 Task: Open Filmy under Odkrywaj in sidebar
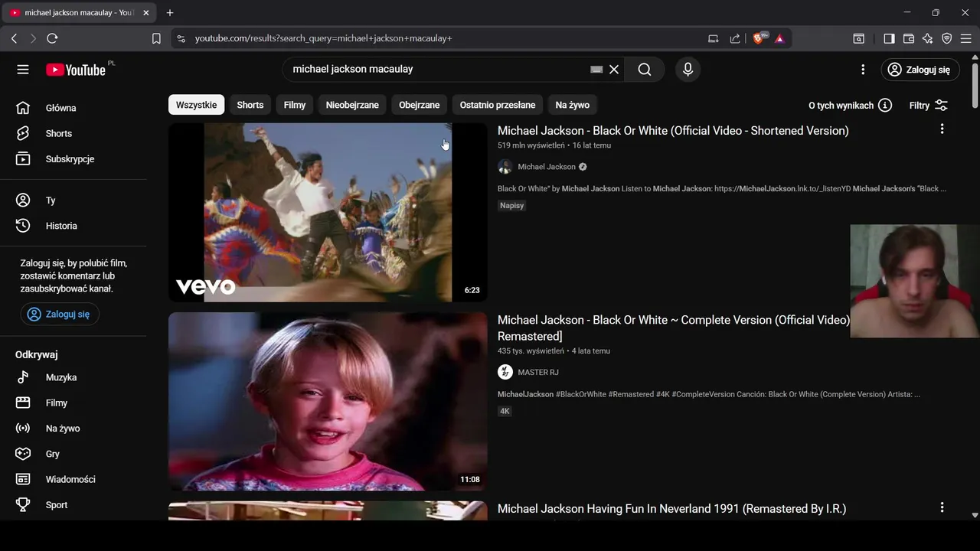coord(73,403)
